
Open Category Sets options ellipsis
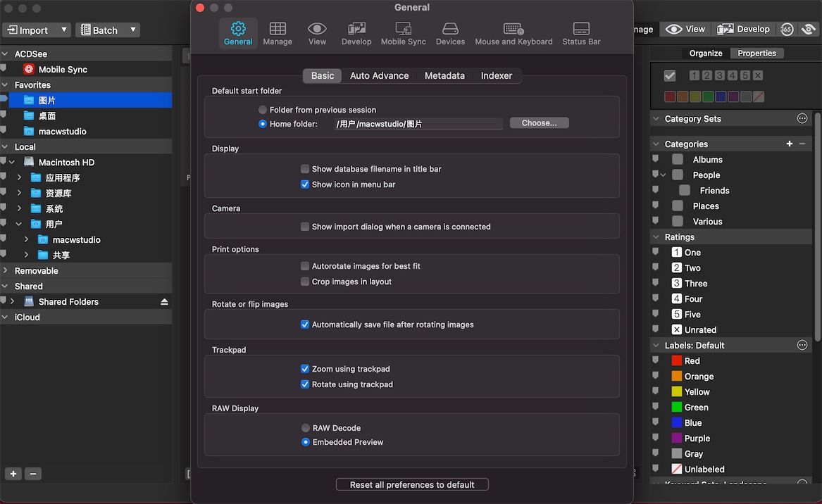point(802,118)
